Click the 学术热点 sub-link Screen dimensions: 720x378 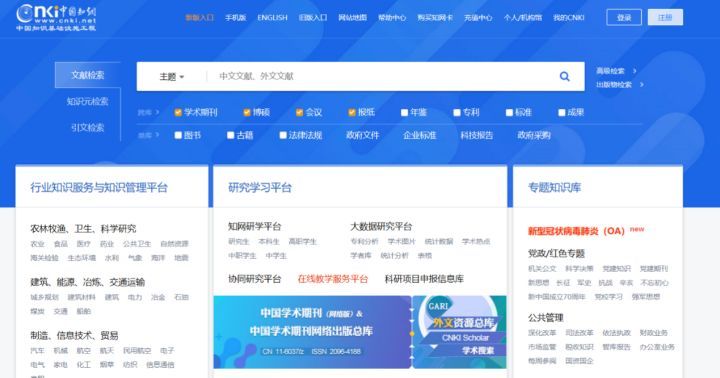(x=476, y=242)
